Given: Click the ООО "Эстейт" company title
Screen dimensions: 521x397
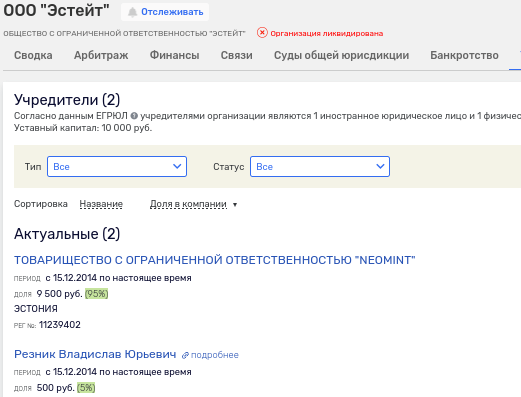Looking at the screenshot, I should [x=56, y=10].
